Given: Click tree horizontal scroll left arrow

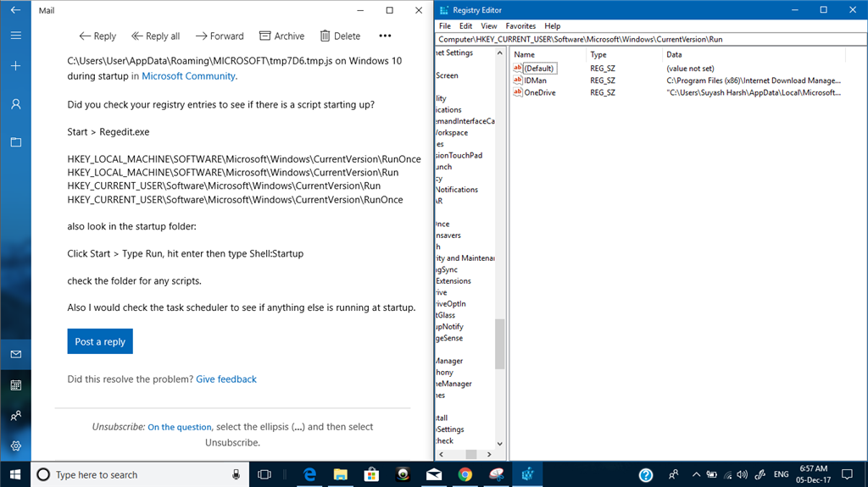Looking at the screenshot, I should coord(441,454).
